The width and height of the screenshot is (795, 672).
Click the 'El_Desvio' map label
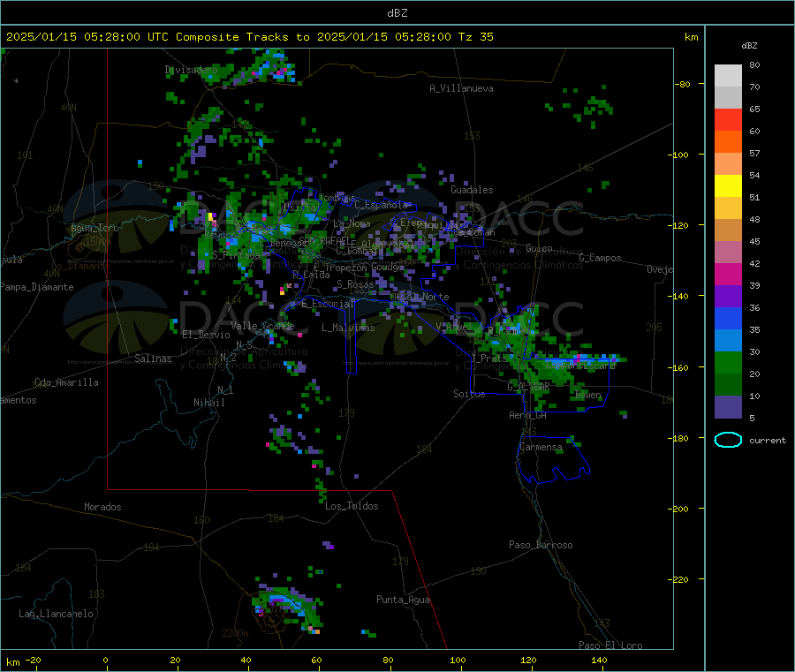point(206,335)
